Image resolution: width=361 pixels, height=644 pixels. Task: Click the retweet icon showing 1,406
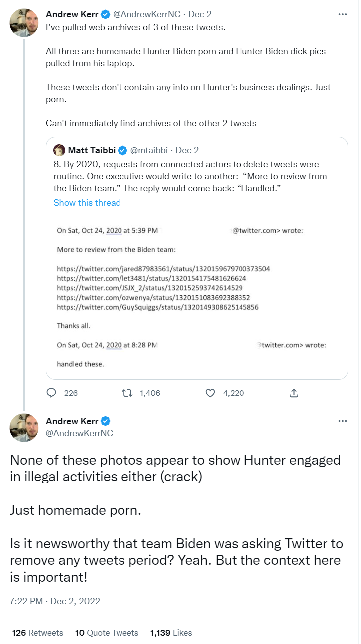(127, 393)
